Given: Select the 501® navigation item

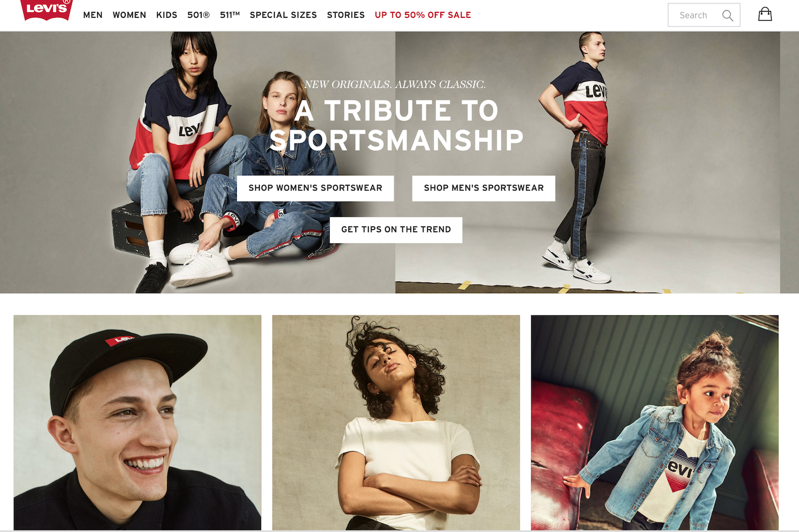Looking at the screenshot, I should [198, 15].
